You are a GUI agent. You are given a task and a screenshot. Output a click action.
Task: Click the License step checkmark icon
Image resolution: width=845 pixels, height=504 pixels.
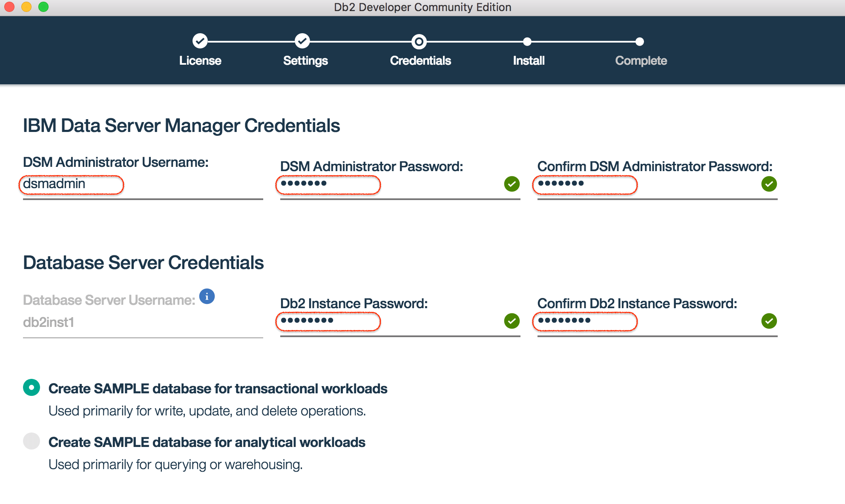(200, 41)
